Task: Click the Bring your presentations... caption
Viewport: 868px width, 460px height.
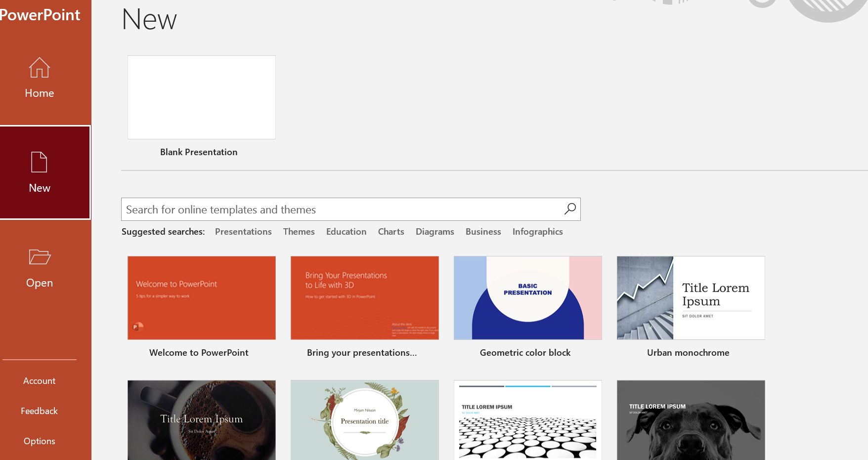Action: coord(362,353)
